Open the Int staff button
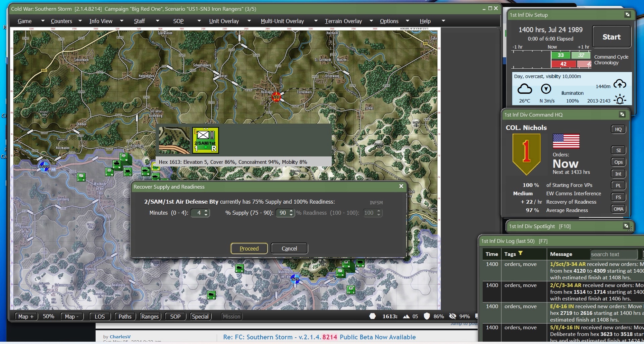Viewport: 644px width, 344px height. click(x=619, y=174)
